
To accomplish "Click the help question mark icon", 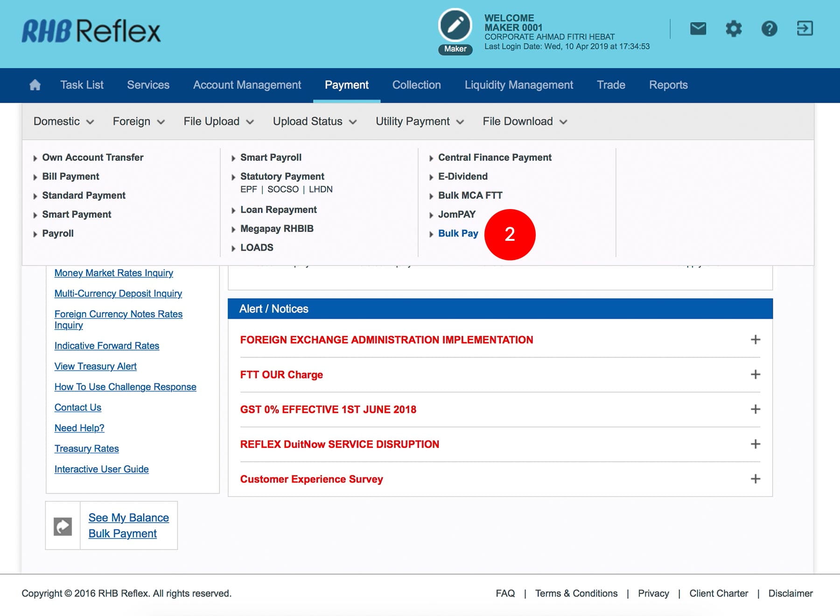I will tap(769, 29).
